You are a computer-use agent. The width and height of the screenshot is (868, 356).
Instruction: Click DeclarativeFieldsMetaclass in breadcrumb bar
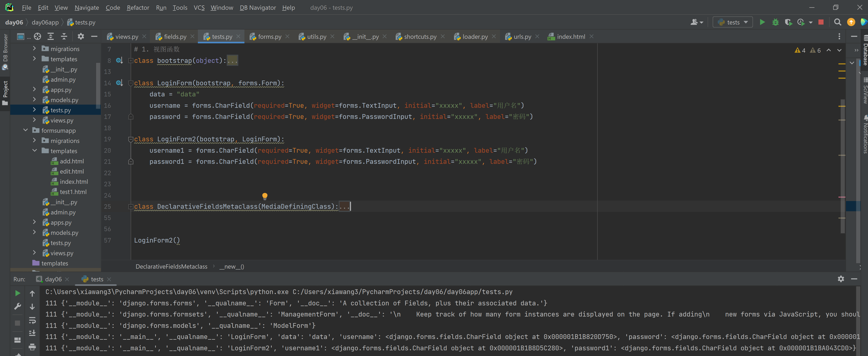(x=171, y=267)
